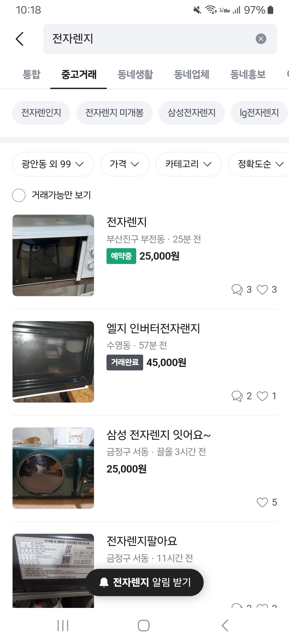Tap the heart icon on 삼성 전자렌지 listing
289x644 pixels.
point(262,503)
